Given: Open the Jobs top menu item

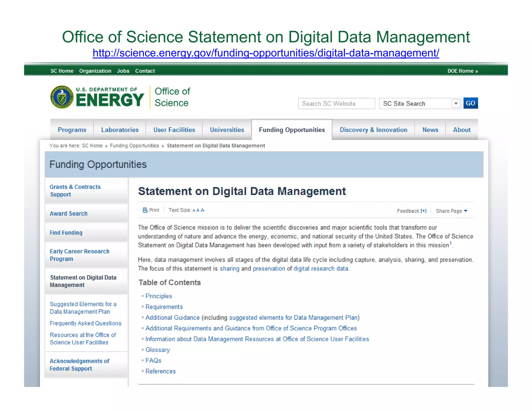Looking at the screenshot, I should tap(123, 71).
